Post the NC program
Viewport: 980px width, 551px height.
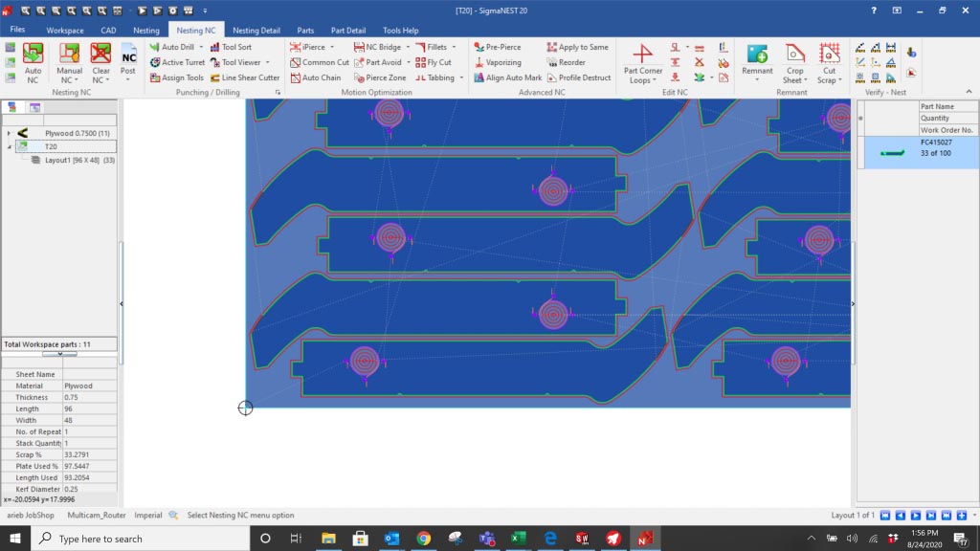click(x=128, y=63)
